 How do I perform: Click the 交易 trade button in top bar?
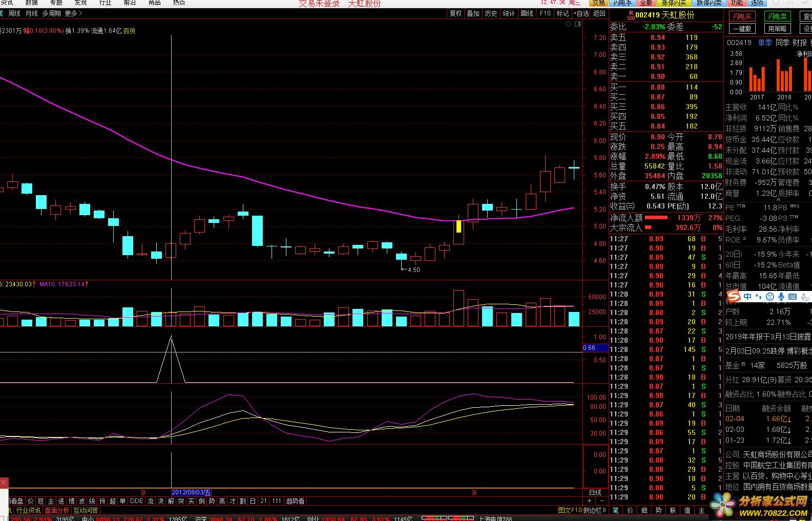pos(598,3)
